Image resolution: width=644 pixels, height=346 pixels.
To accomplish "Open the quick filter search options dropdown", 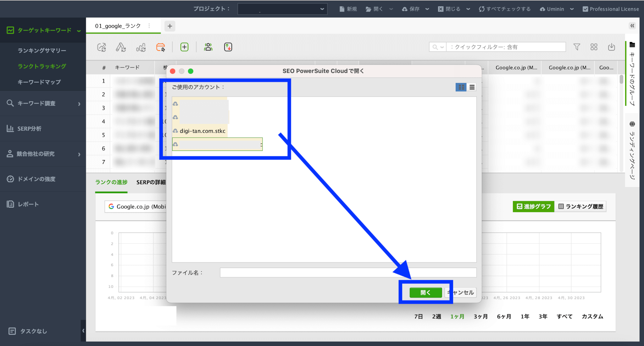I will pos(438,47).
